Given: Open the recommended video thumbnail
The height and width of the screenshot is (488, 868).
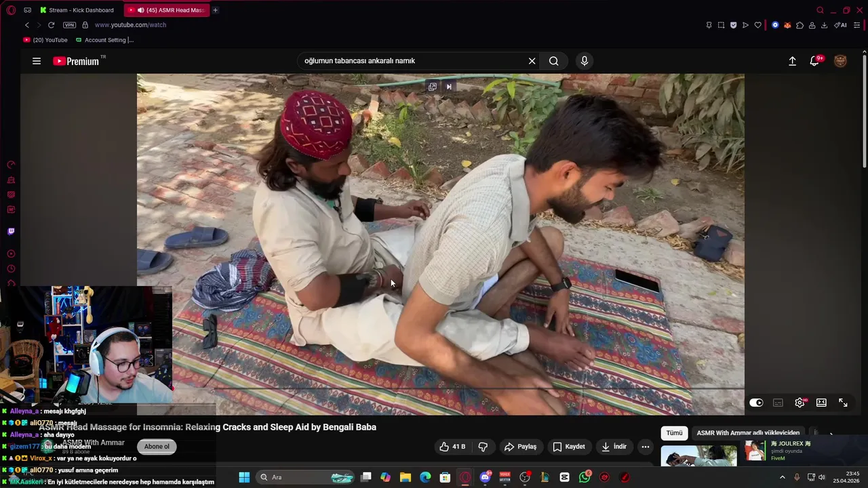Looking at the screenshot, I should (x=699, y=456).
